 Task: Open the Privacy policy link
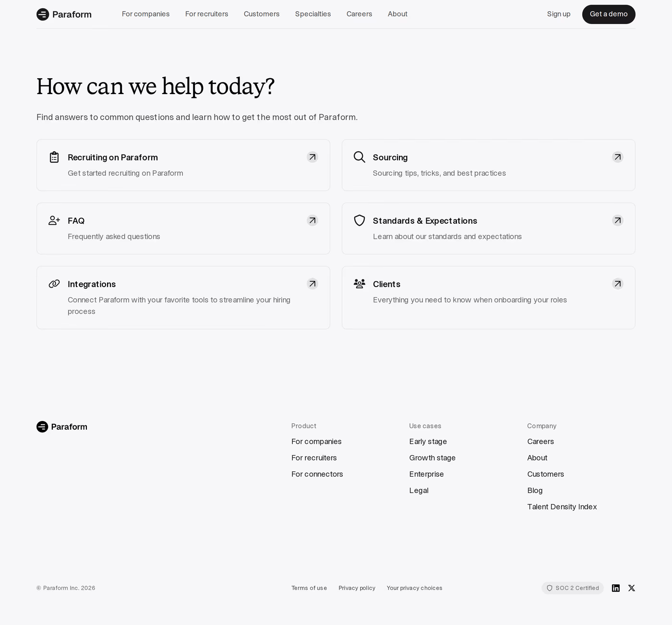point(357,588)
